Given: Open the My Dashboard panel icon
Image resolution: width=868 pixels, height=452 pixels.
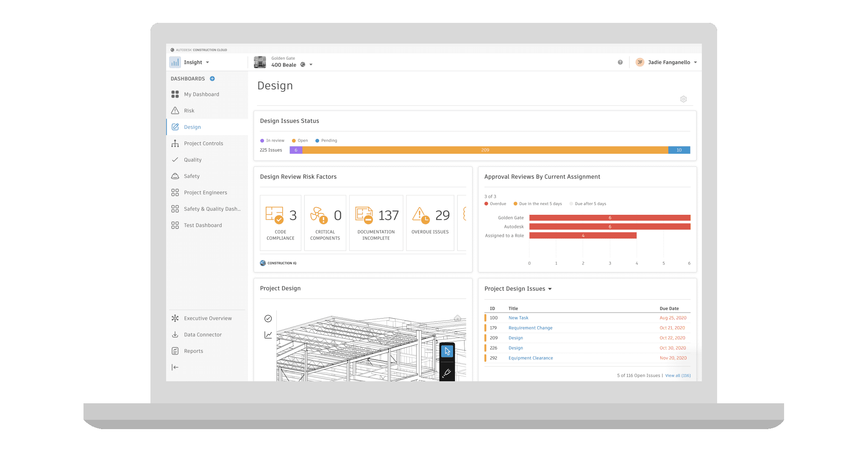Looking at the screenshot, I should (175, 94).
